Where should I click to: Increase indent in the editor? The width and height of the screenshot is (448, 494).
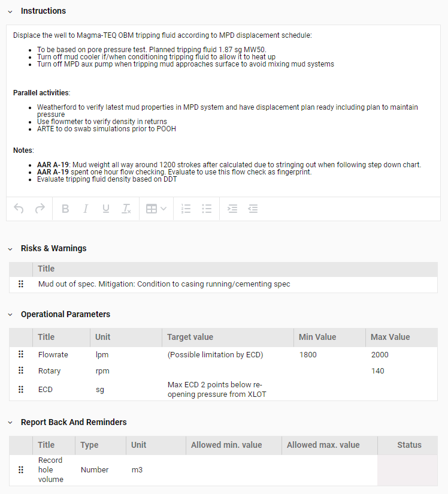[232, 209]
